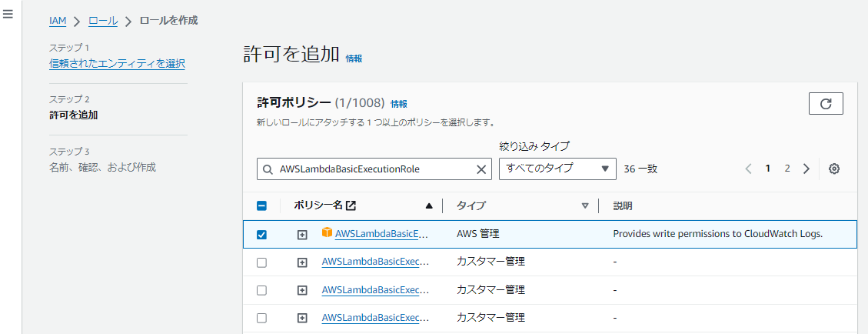Image resolution: width=868 pixels, height=334 pixels.
Task: Expand the third カスタマー管理 policy row
Action: click(302, 318)
